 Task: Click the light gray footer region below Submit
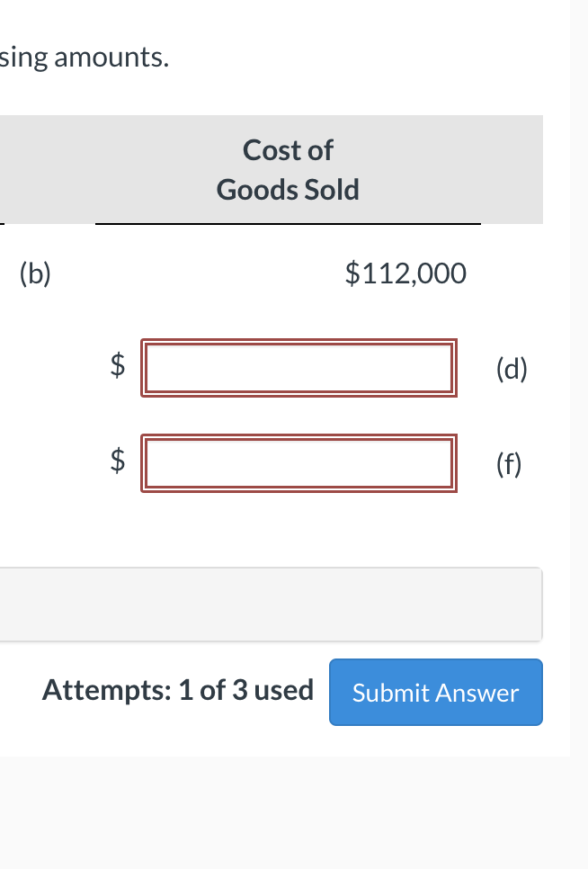(x=294, y=810)
